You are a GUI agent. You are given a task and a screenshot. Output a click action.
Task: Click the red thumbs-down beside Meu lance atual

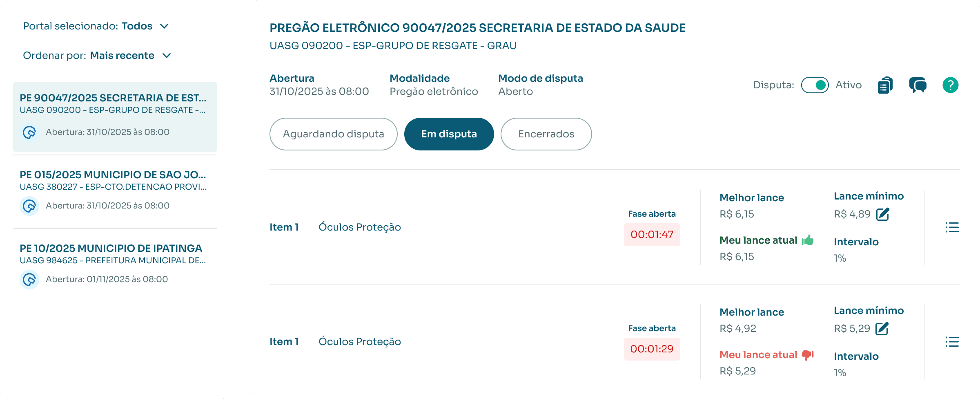[808, 354]
